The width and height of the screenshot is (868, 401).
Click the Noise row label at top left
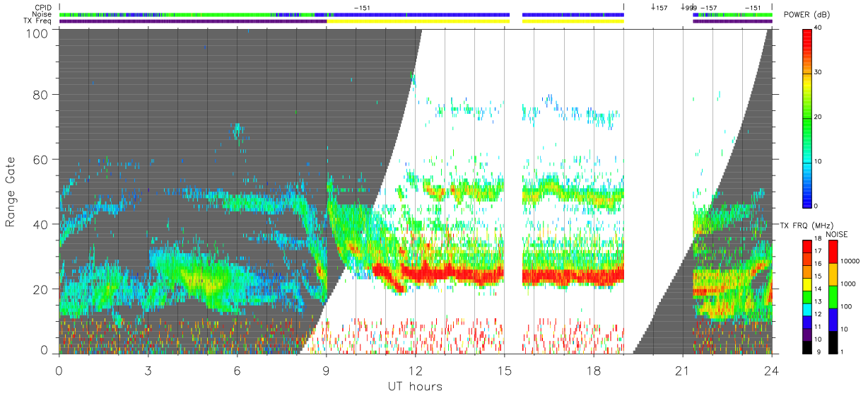(x=42, y=14)
